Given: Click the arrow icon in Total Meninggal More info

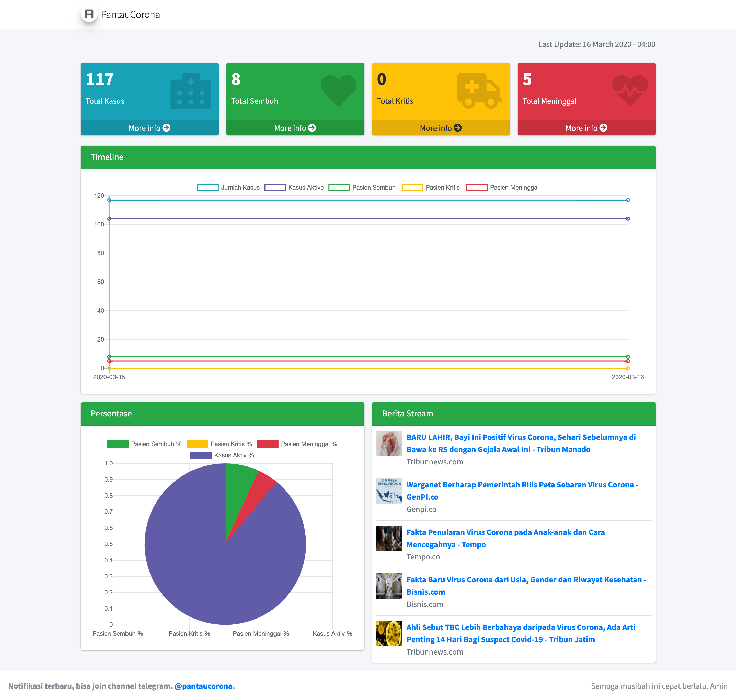Looking at the screenshot, I should [x=603, y=128].
